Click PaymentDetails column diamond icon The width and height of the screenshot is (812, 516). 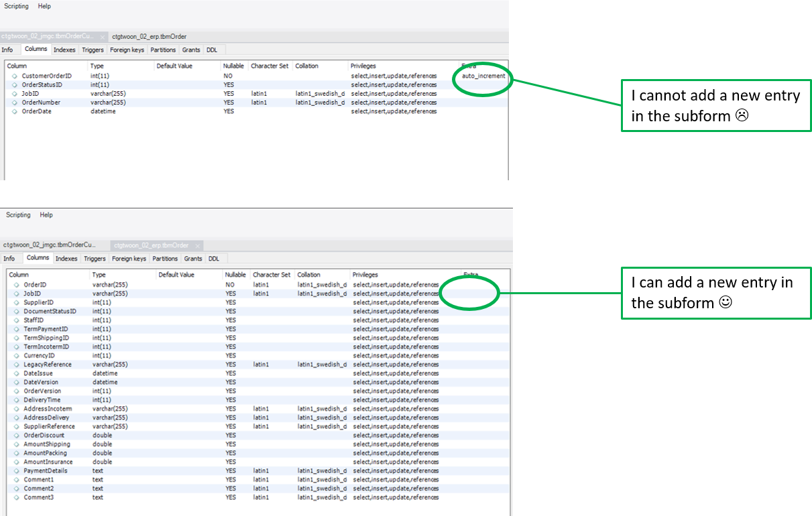(17, 470)
